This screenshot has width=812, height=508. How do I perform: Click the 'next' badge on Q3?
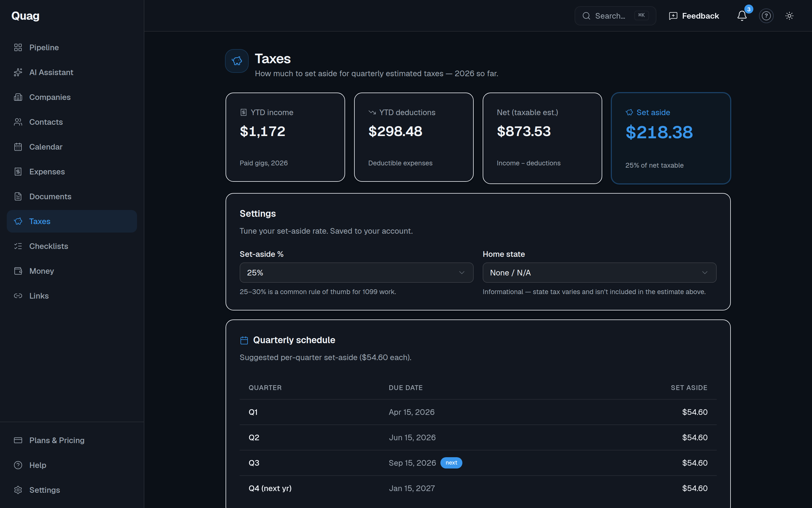451,463
